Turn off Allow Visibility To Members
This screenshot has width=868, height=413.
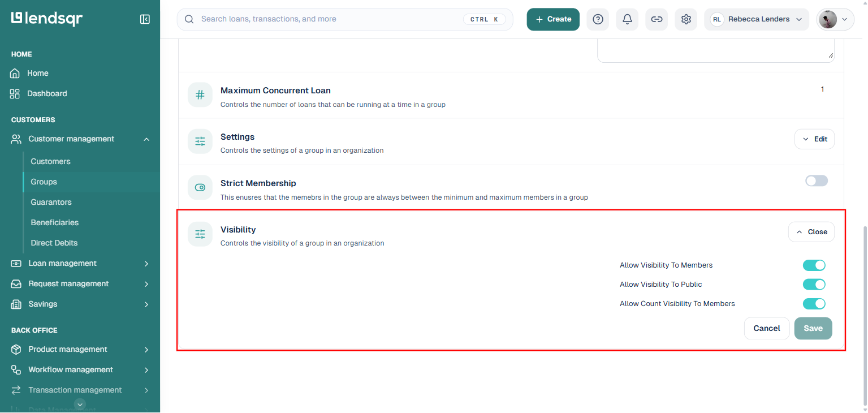click(x=814, y=265)
